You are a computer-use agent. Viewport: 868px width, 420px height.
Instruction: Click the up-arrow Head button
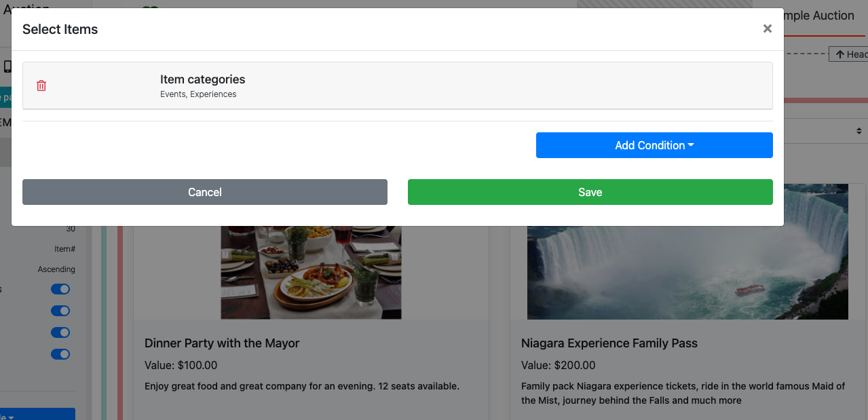tap(848, 54)
